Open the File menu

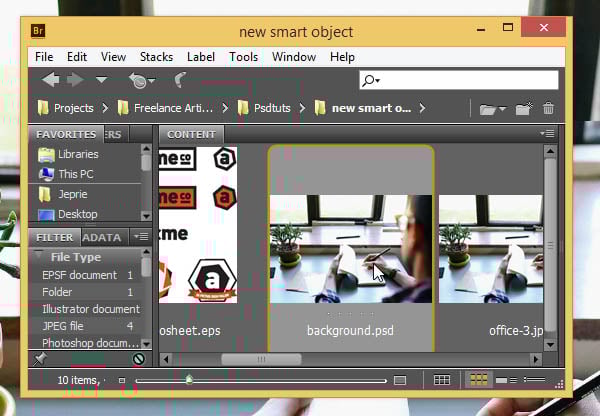(44, 57)
